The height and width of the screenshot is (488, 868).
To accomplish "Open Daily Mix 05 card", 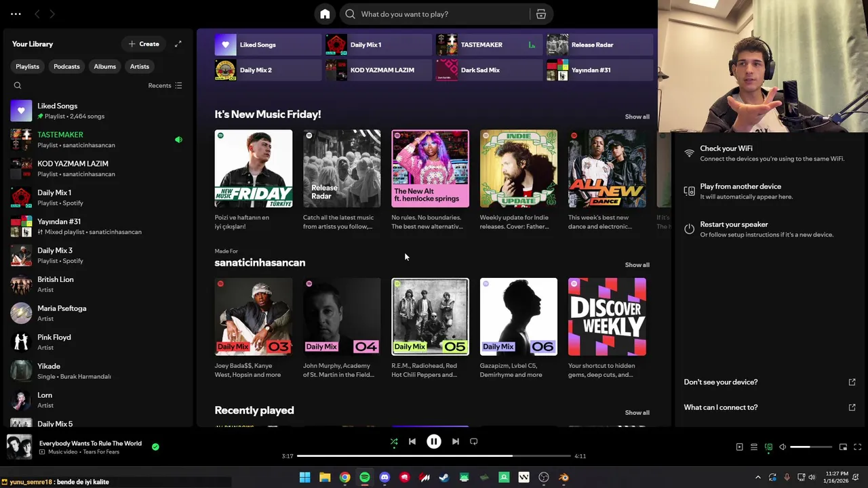I will coord(430,317).
